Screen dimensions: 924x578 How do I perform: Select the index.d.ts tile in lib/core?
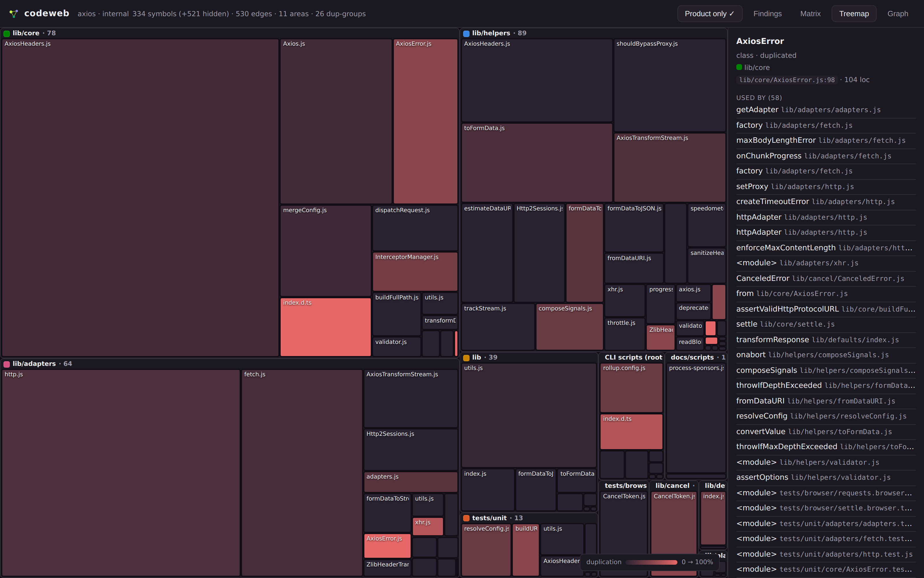tap(325, 327)
